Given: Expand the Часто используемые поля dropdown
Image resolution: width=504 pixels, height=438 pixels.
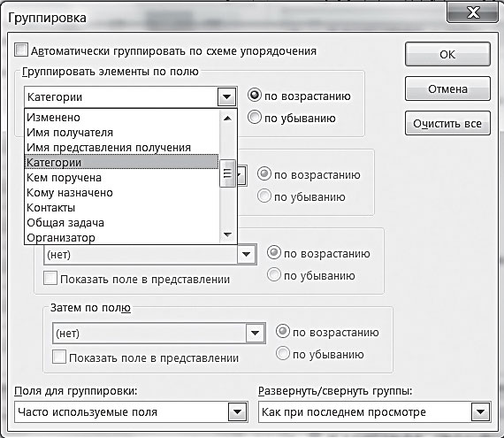Looking at the screenshot, I should click(x=238, y=412).
